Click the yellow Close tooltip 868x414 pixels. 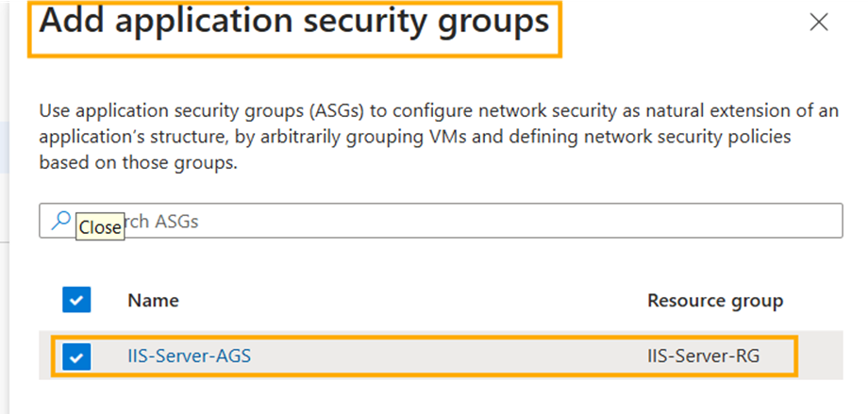(x=99, y=227)
